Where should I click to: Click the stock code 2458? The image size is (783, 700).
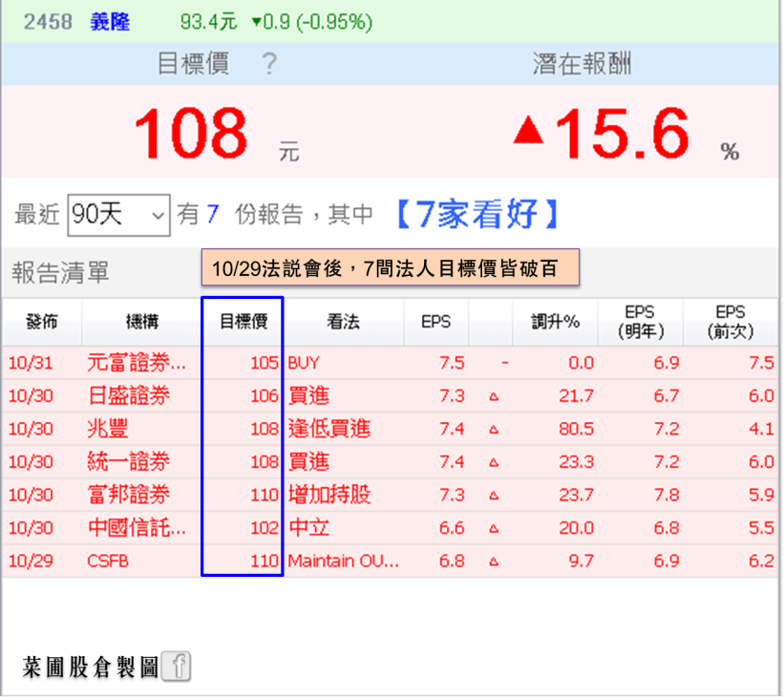coord(48,22)
